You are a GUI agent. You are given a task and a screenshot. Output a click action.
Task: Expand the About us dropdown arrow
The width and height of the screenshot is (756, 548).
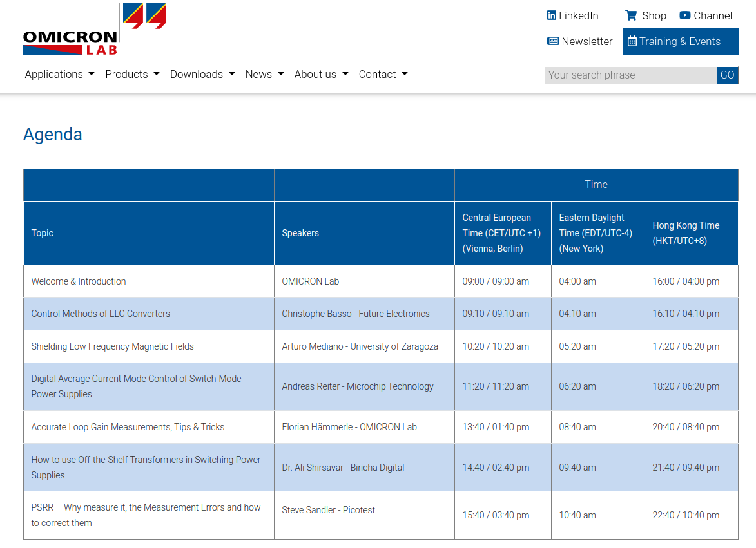[345, 74]
